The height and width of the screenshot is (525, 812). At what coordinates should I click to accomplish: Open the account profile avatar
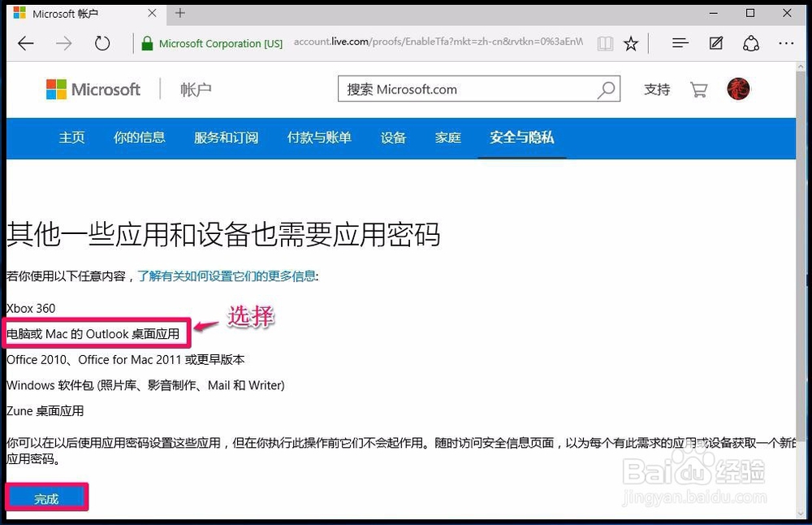(x=738, y=89)
